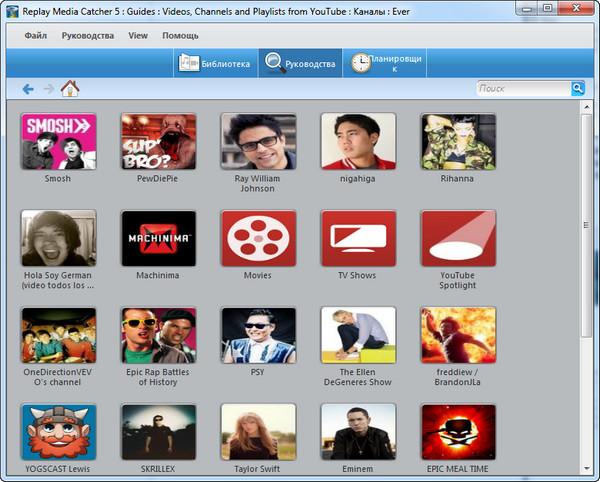Open the Movies film reel icon
600x482 pixels.
(258, 238)
